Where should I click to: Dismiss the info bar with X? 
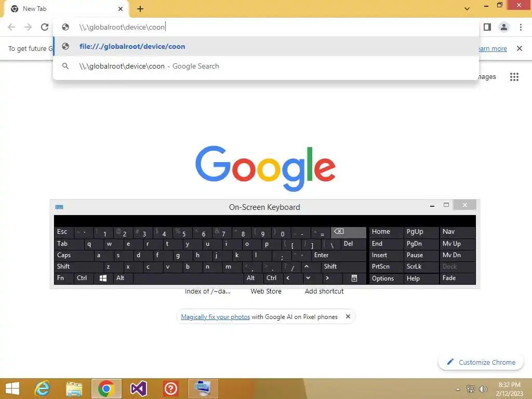(519, 48)
